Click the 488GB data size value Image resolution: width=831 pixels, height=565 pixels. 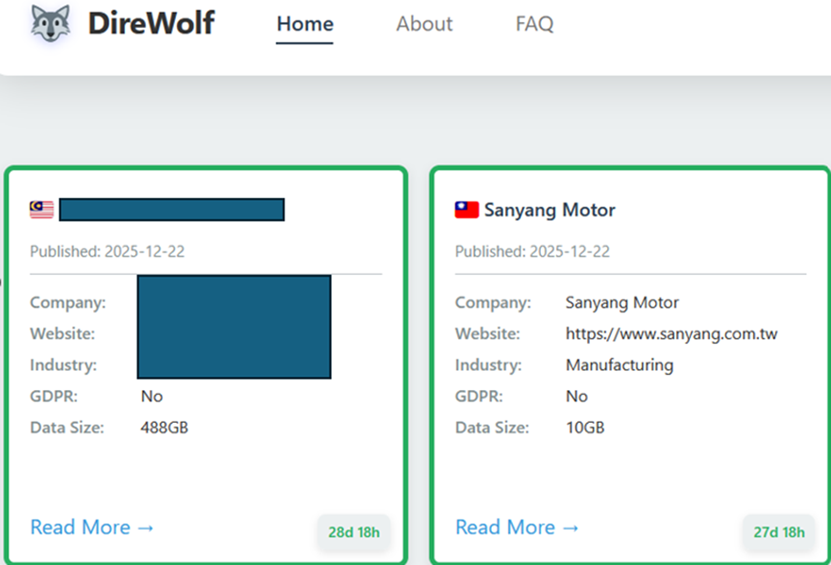click(x=164, y=428)
